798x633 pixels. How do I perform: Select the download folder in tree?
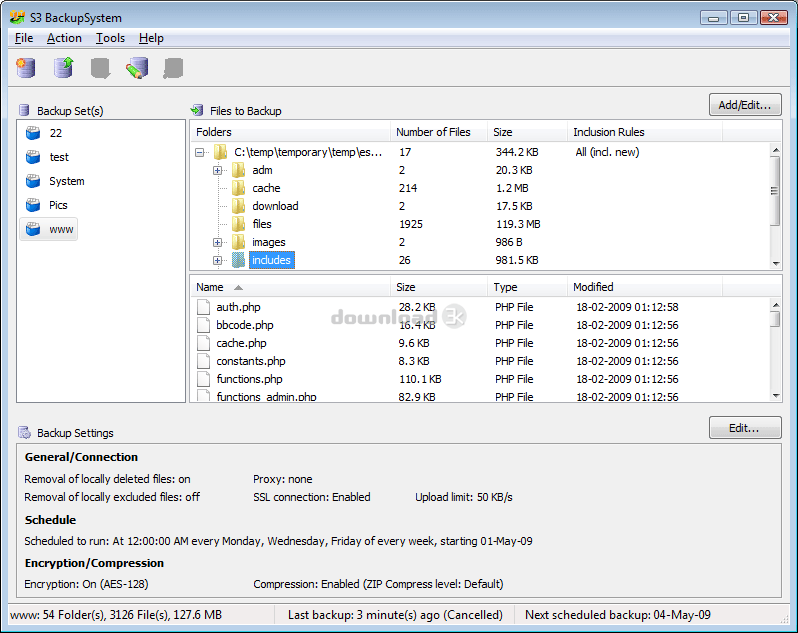[x=274, y=206]
